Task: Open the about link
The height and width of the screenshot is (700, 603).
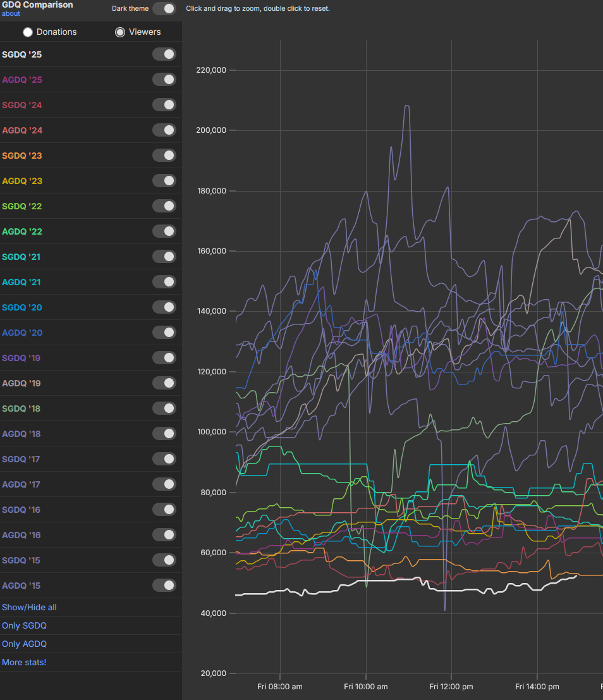Action: pyautogui.click(x=11, y=13)
